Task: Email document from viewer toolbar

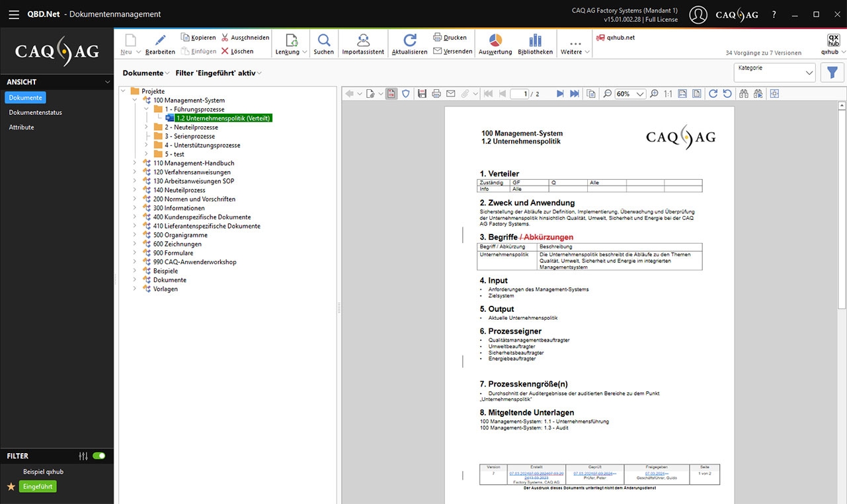Action: [x=451, y=94]
